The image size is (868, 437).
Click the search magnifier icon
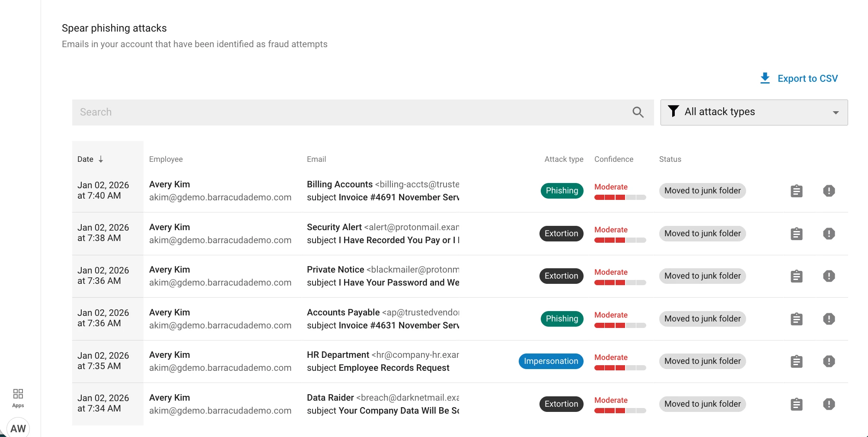[x=638, y=112]
